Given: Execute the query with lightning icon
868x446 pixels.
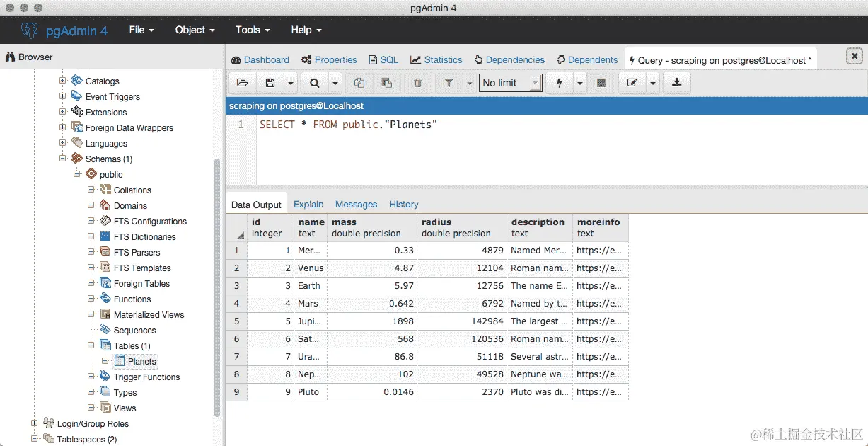Looking at the screenshot, I should coord(560,83).
